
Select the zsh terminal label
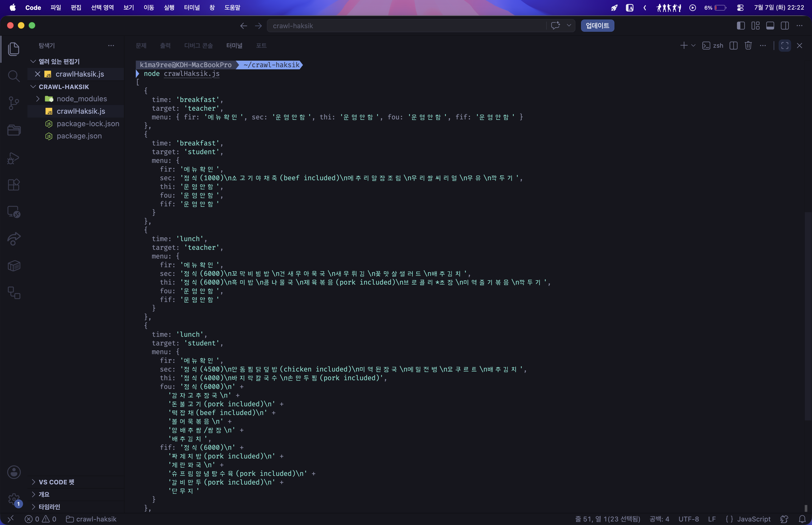(x=713, y=46)
